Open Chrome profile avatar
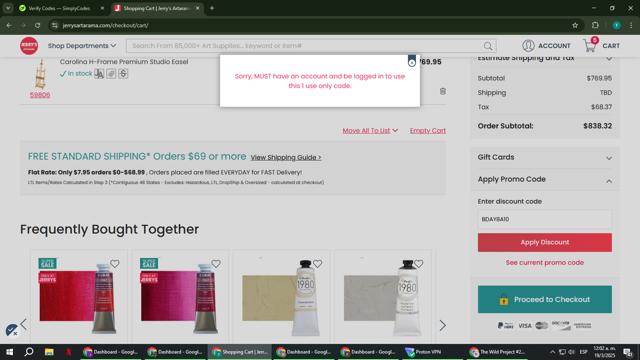Image resolution: width=640 pixels, height=360 pixels. point(617,25)
